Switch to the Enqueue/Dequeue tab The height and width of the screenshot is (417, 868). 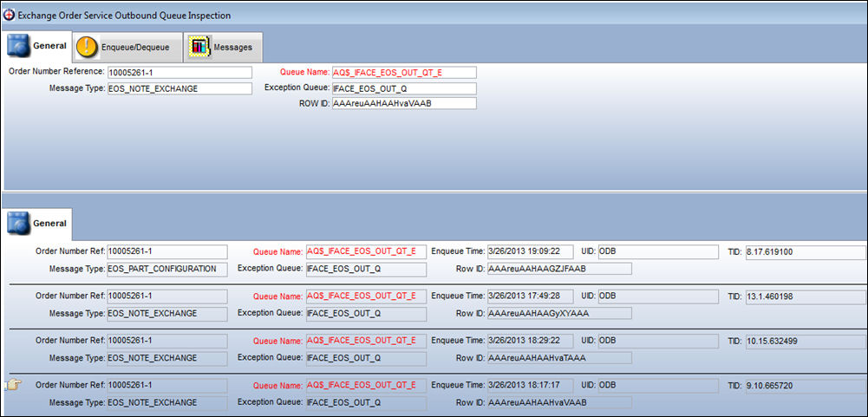[127, 47]
